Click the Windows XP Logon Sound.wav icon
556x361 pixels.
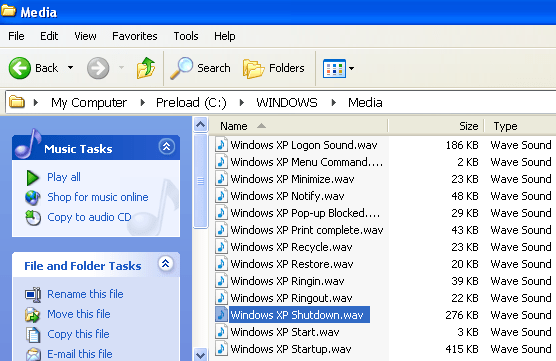[x=221, y=145]
